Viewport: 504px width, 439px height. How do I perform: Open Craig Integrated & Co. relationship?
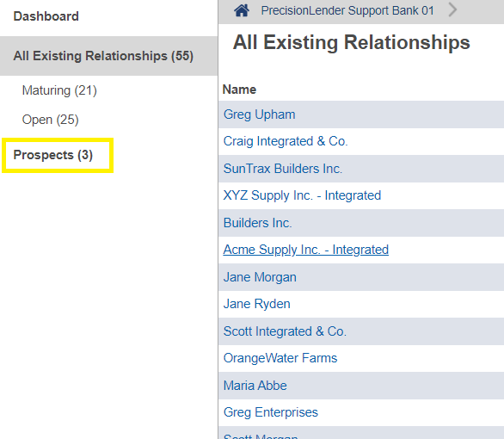286,141
